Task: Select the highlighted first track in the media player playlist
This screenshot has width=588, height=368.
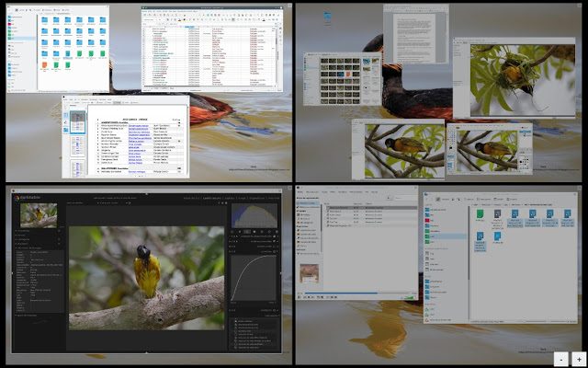Action: click(370, 207)
